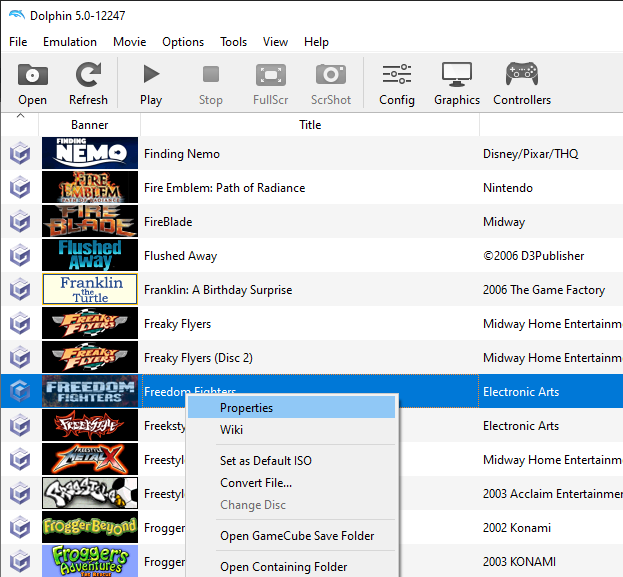Viewport: 623px width, 577px height.
Task: Click the 2002 Konami maker cell
Action: click(x=517, y=528)
